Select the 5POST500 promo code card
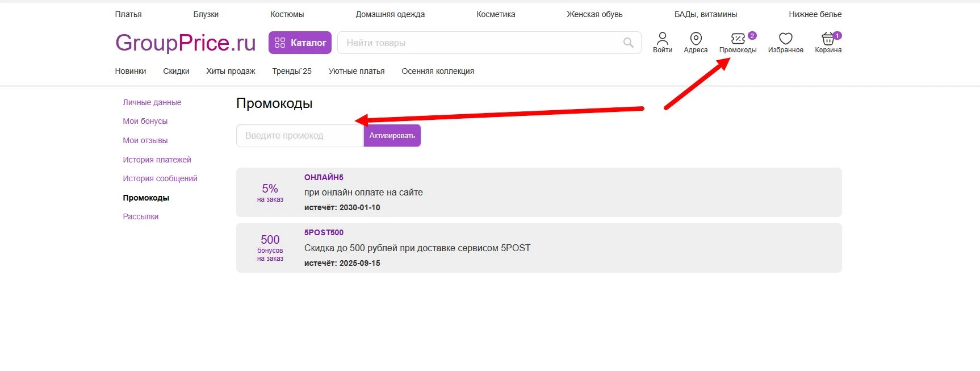Image resolution: width=980 pixels, height=371 pixels. [538, 248]
